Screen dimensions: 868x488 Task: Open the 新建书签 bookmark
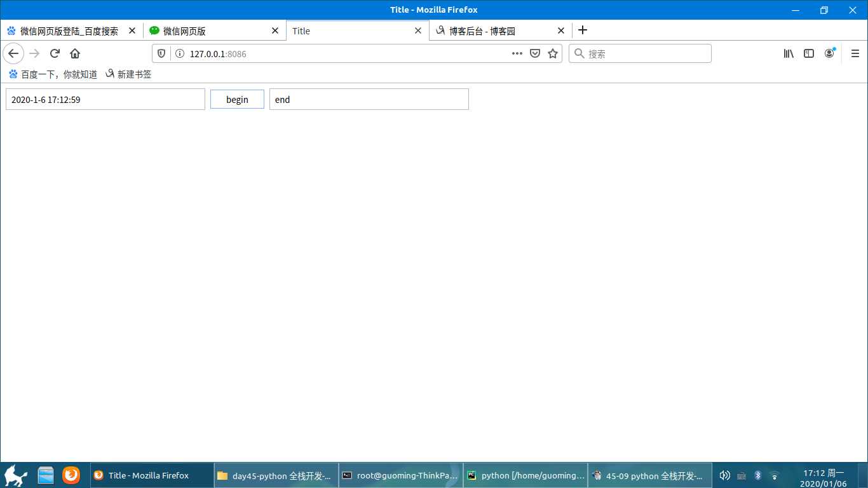point(128,74)
